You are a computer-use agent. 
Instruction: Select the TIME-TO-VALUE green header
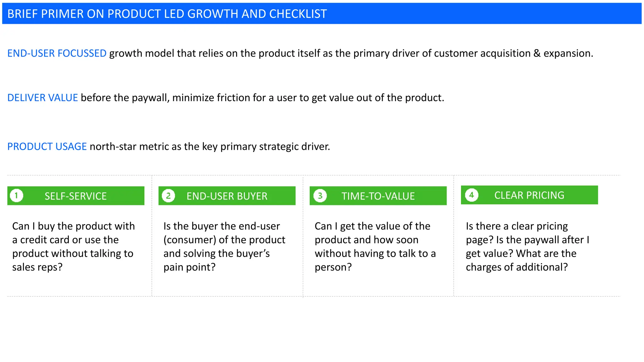378,196
